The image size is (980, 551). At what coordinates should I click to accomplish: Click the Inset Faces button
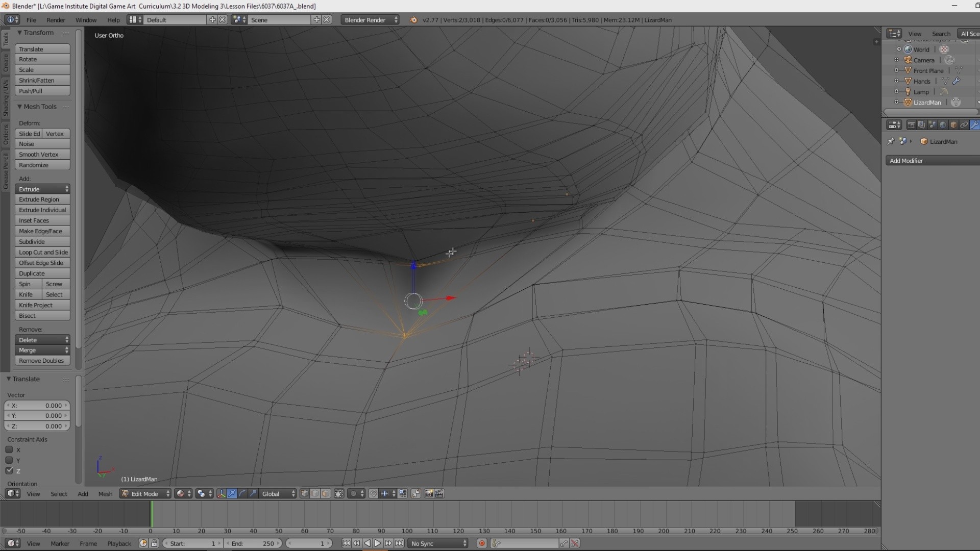[42, 220]
